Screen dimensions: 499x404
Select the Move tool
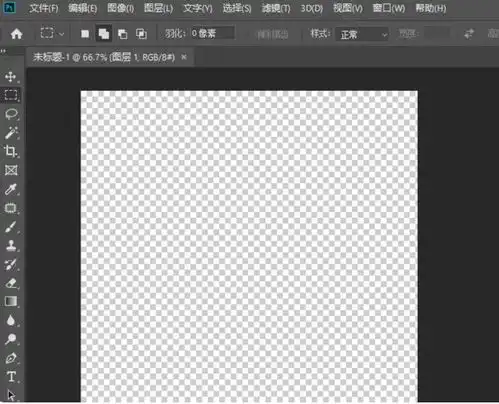pos(11,77)
